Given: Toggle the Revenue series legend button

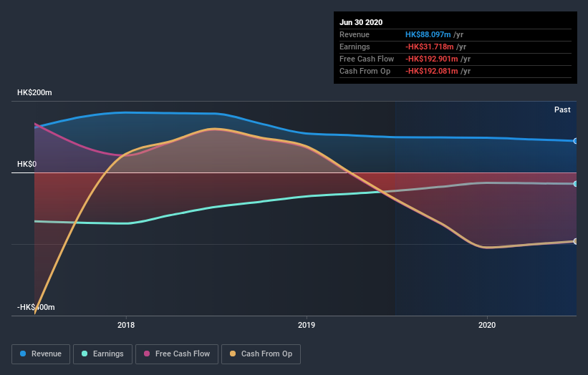Looking at the screenshot, I should pyautogui.click(x=41, y=354).
